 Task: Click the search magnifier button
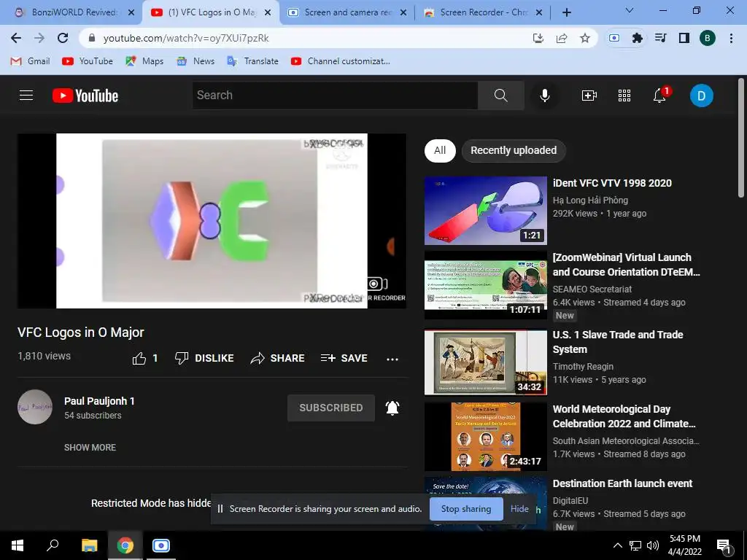click(500, 96)
